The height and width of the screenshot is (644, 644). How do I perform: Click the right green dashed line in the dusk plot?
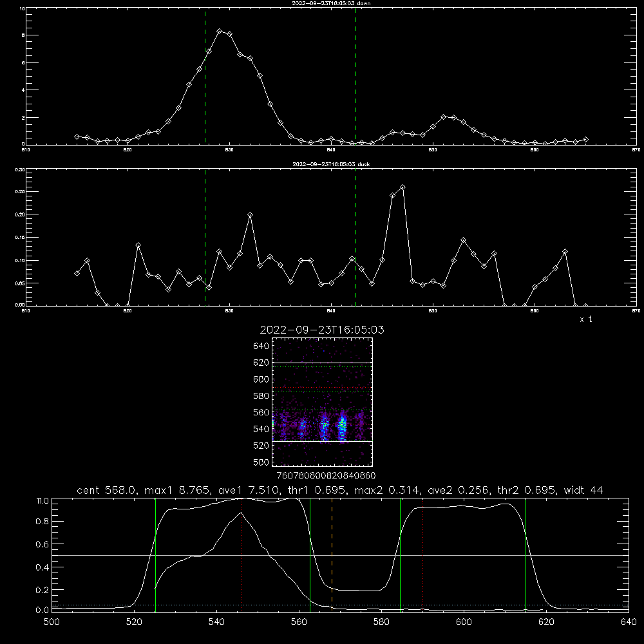[355, 238]
